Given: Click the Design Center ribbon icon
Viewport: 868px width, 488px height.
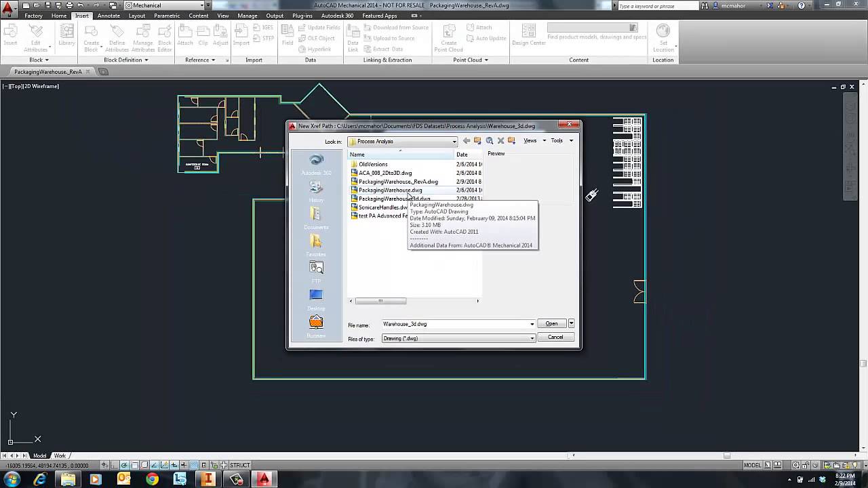Looking at the screenshot, I should [529, 36].
